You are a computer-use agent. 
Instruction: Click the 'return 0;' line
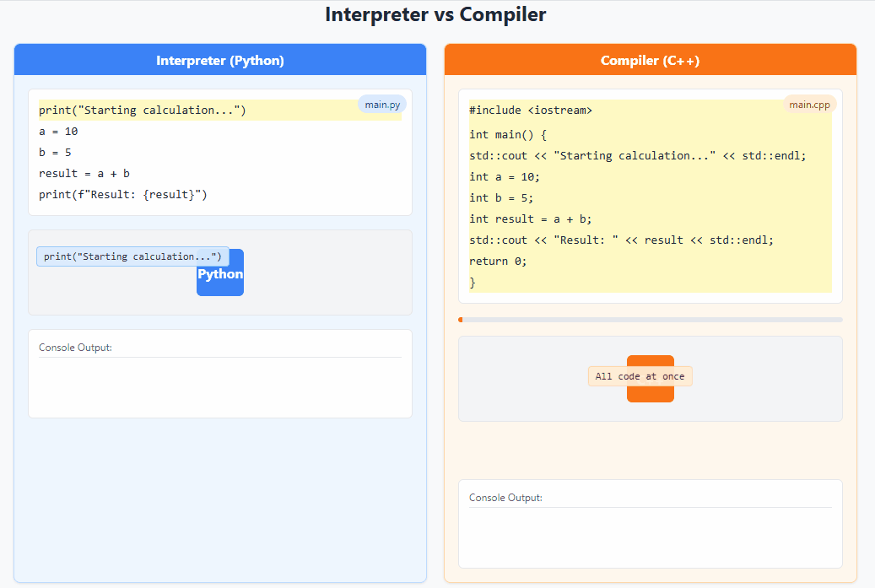650,262
